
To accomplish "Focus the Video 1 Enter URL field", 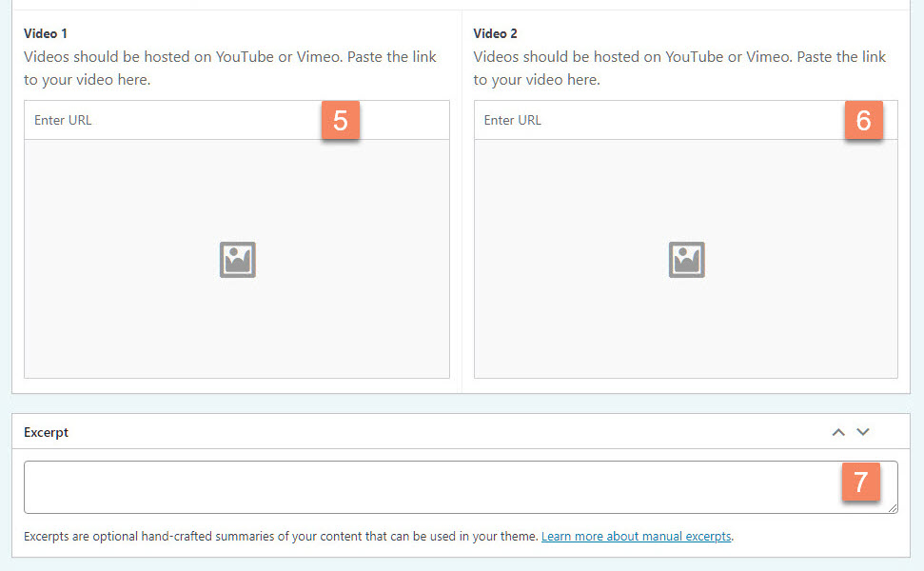I will coord(171,121).
